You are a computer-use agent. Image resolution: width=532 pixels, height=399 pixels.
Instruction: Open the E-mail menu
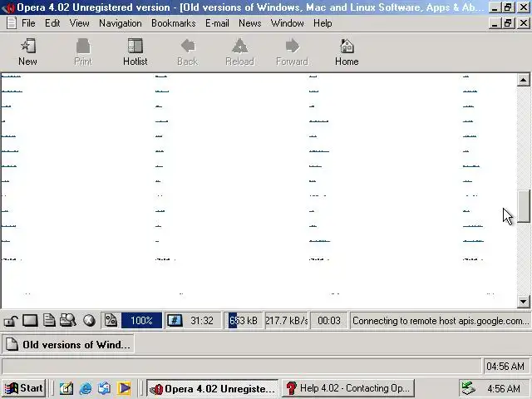click(x=217, y=23)
